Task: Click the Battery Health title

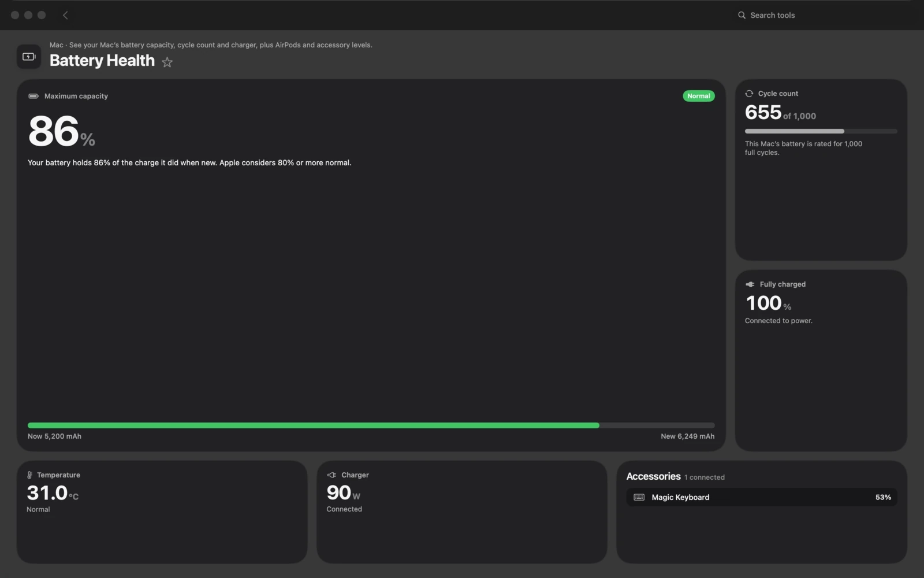Action: pyautogui.click(x=102, y=61)
